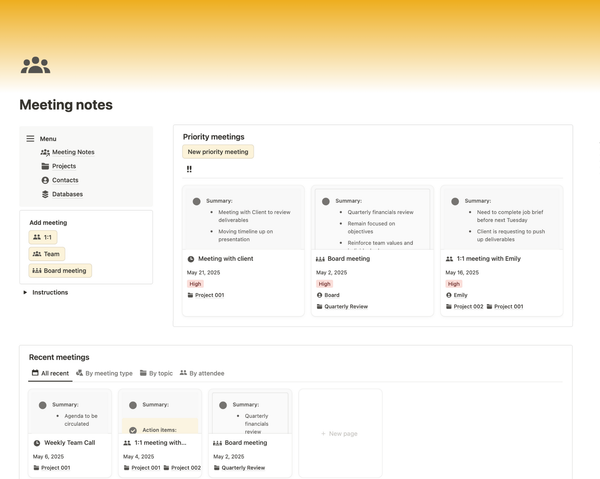Open the Meeting Notes menu link
600x479 pixels.
coord(73,152)
